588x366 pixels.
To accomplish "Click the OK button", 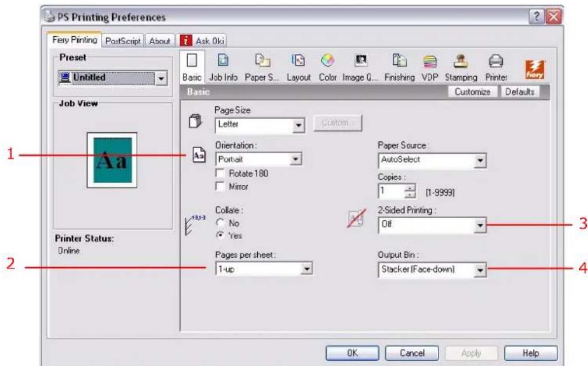I will tap(352, 353).
